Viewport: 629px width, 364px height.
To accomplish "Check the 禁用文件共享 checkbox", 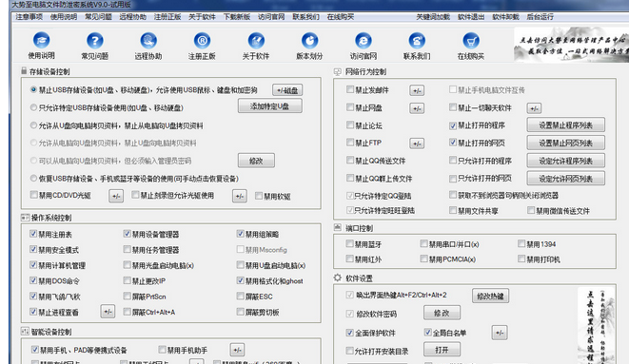I will [453, 210].
